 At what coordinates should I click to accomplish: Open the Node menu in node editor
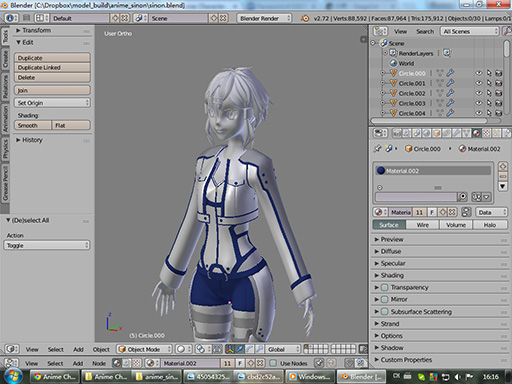tap(99, 363)
